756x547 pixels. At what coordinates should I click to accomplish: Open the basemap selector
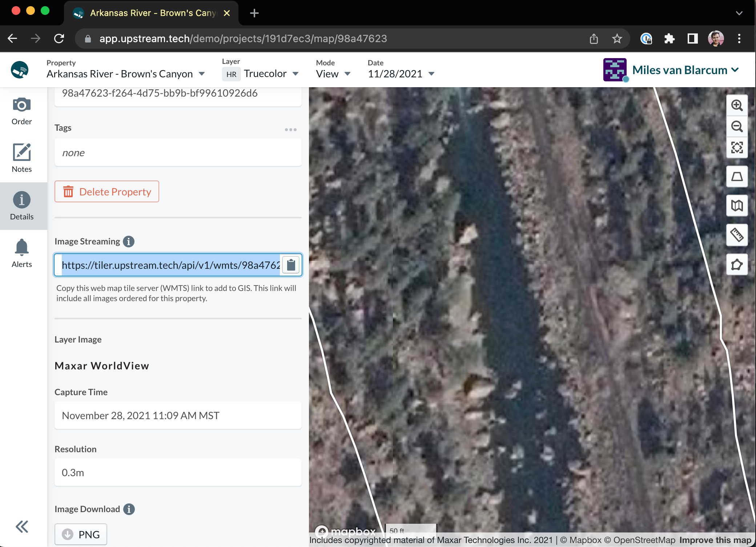tap(737, 206)
